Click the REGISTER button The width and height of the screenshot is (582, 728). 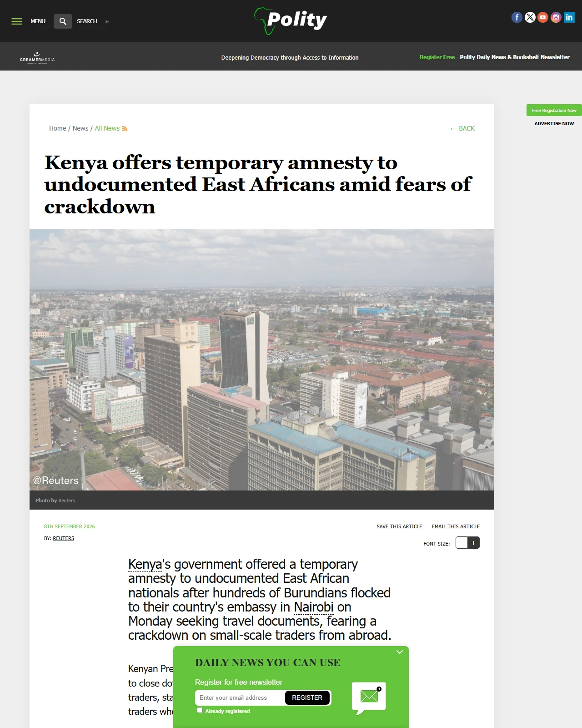307,698
